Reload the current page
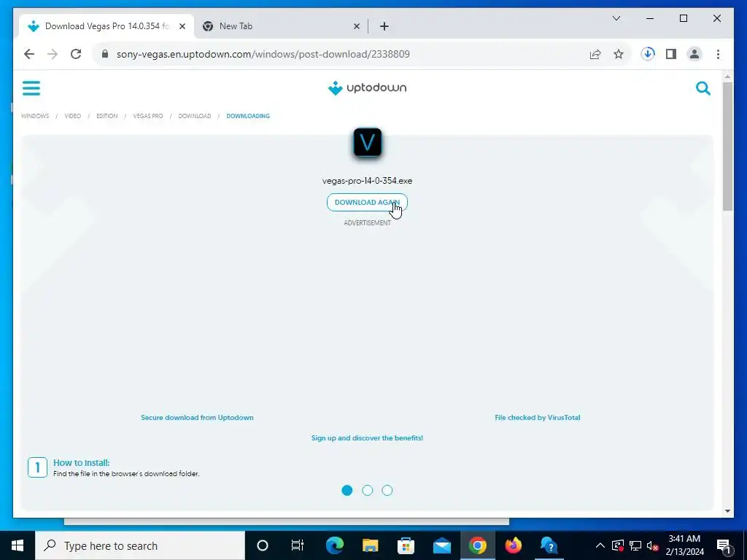 point(76,54)
